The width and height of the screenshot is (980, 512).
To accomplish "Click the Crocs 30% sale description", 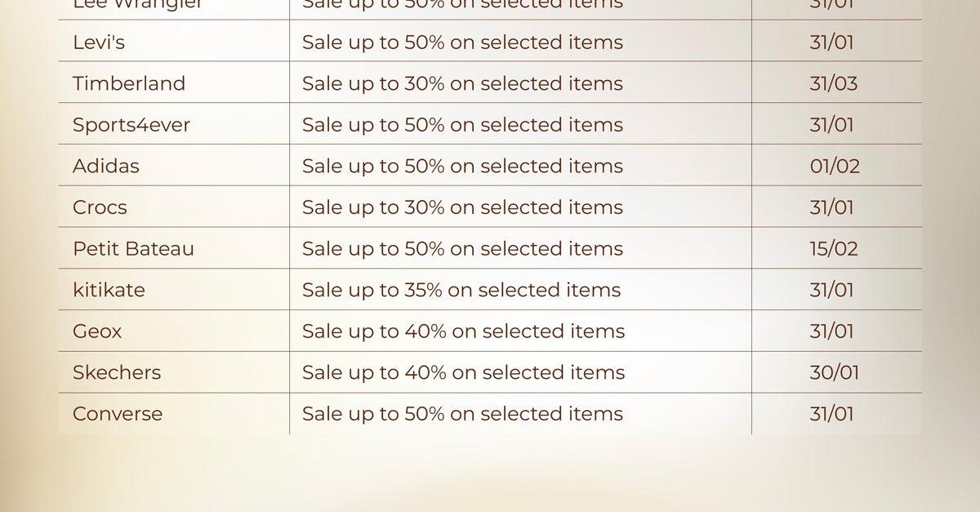I will [462, 207].
